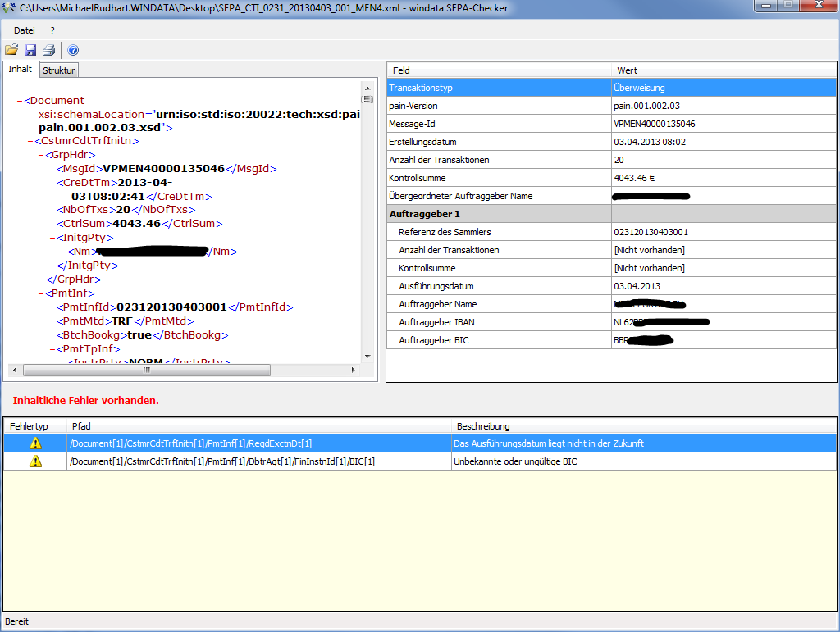Collapse the GrpHdr XML node
Viewport: 840px width, 632px height.
pos(41,155)
